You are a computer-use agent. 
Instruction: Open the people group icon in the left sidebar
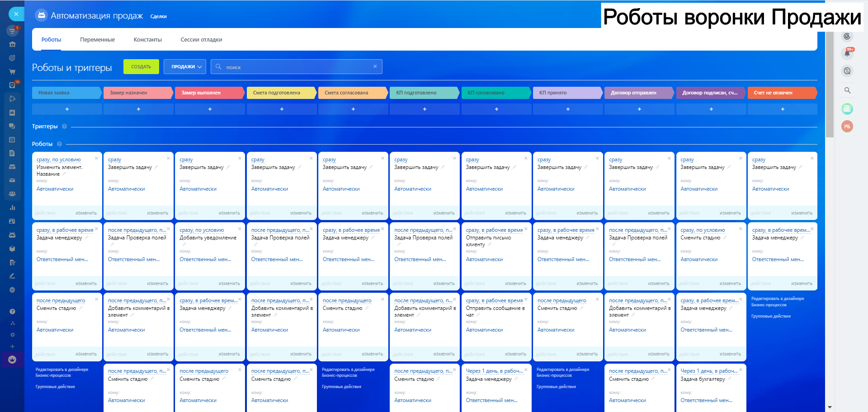12,194
